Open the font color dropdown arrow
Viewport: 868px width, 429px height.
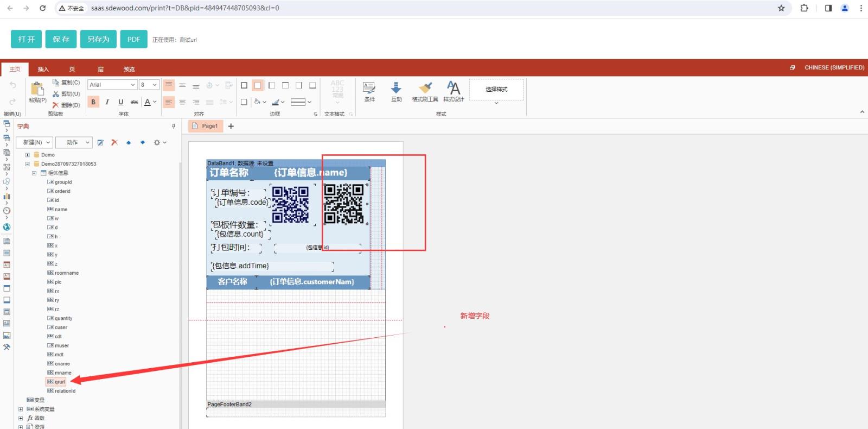(x=155, y=102)
